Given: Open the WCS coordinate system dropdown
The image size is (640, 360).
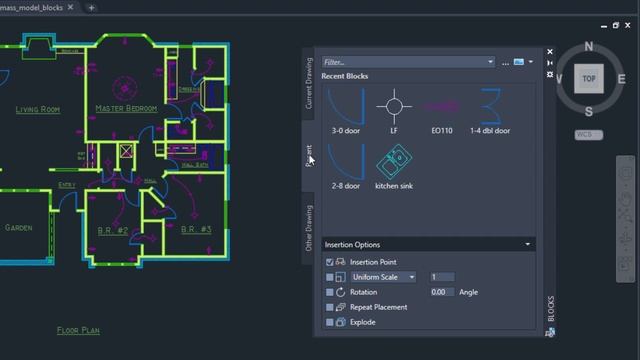Looking at the screenshot, I should [589, 135].
